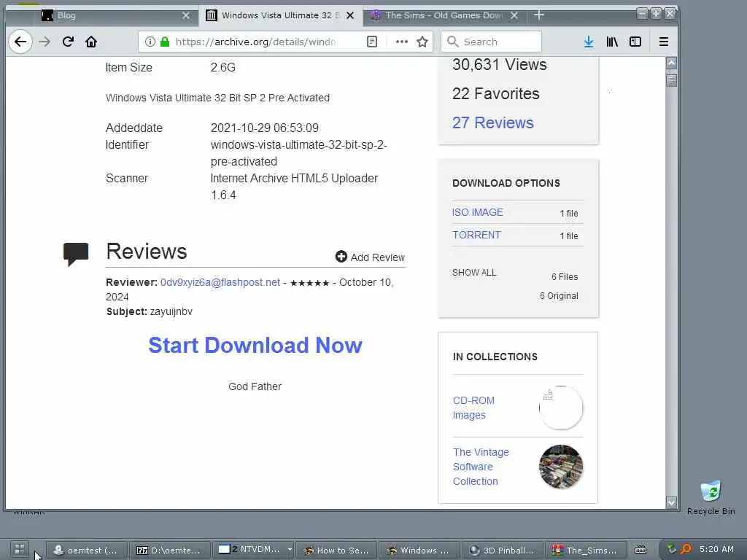The width and height of the screenshot is (747, 560).
Task: Switch to the Blog tab
Action: pos(109,15)
